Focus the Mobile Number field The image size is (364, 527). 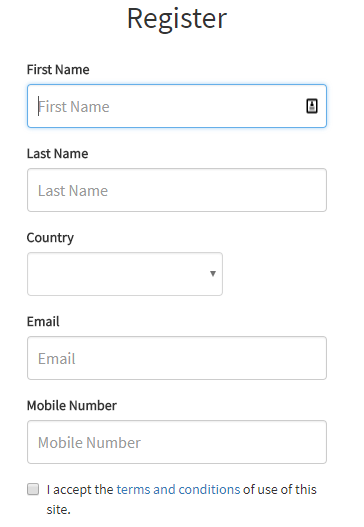pyautogui.click(x=177, y=442)
